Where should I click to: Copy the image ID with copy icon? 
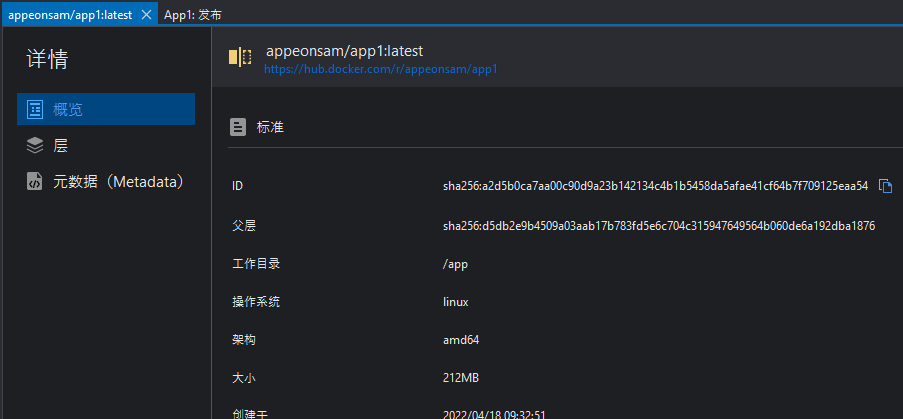pyautogui.click(x=885, y=186)
